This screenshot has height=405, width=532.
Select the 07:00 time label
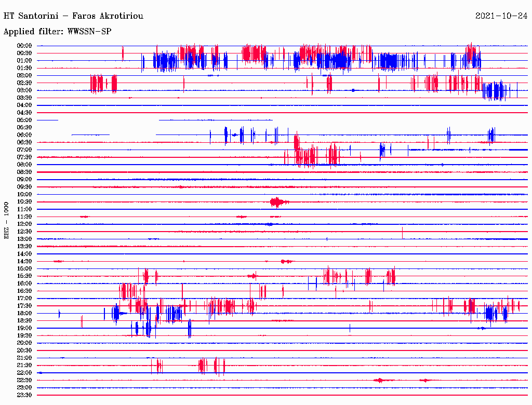[24, 150]
